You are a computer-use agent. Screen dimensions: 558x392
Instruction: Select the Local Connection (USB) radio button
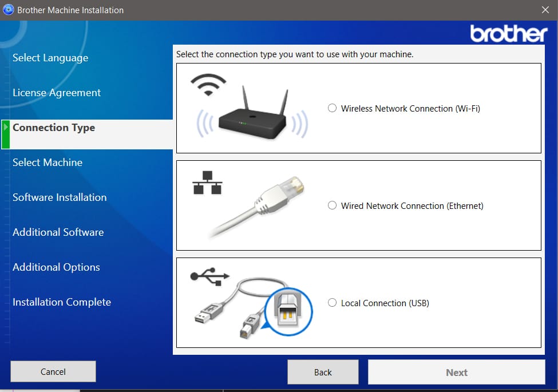click(x=332, y=303)
